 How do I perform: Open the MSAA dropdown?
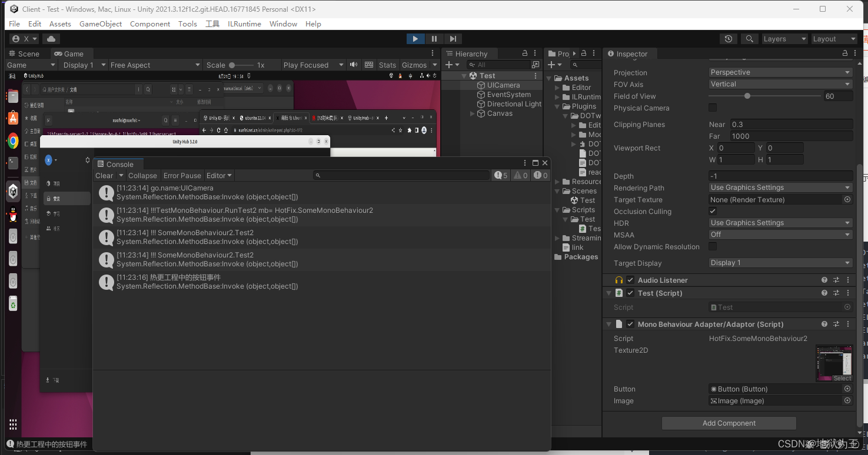[x=781, y=235]
